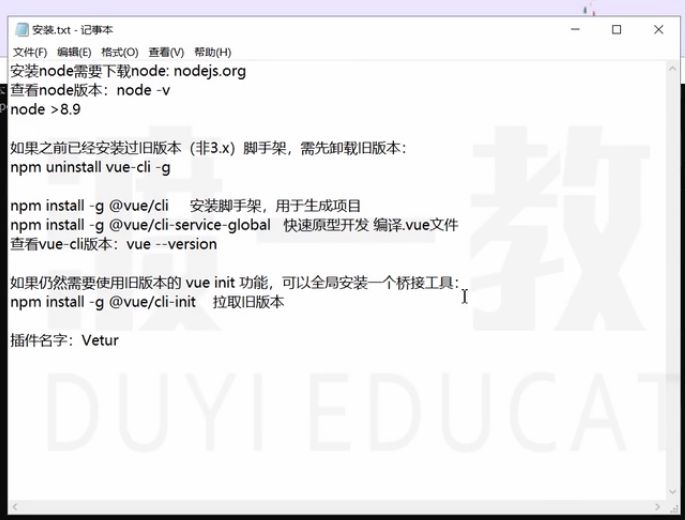Click line 'npm uninstall vue-cli -g'
Screen dimensions: 685x520
tap(90, 167)
